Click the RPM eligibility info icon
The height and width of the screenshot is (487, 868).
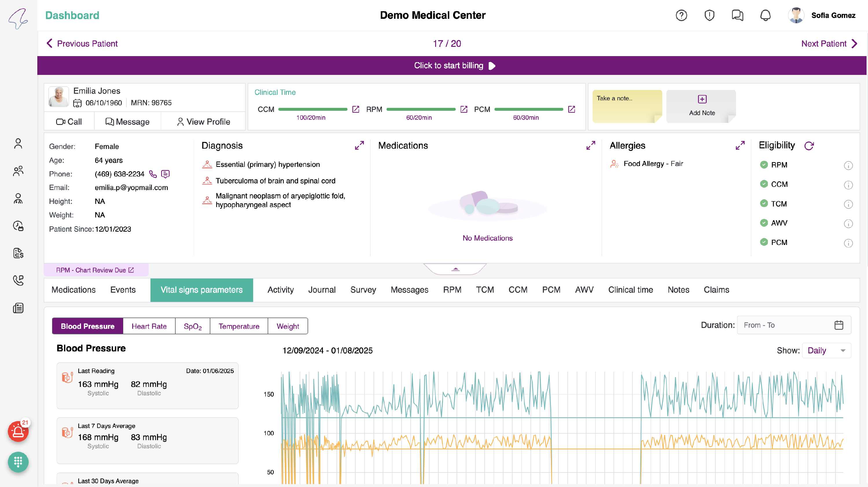(x=848, y=165)
